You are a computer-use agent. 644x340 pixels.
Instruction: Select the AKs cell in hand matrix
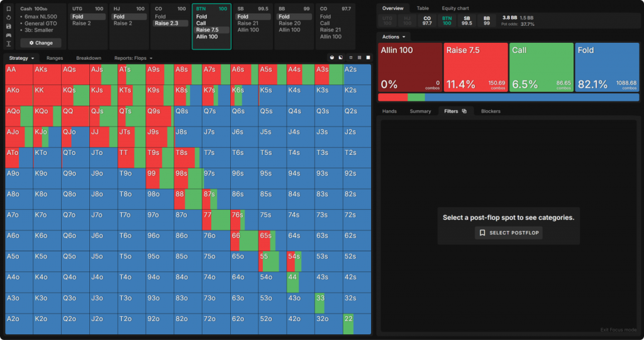pyautogui.click(x=47, y=74)
